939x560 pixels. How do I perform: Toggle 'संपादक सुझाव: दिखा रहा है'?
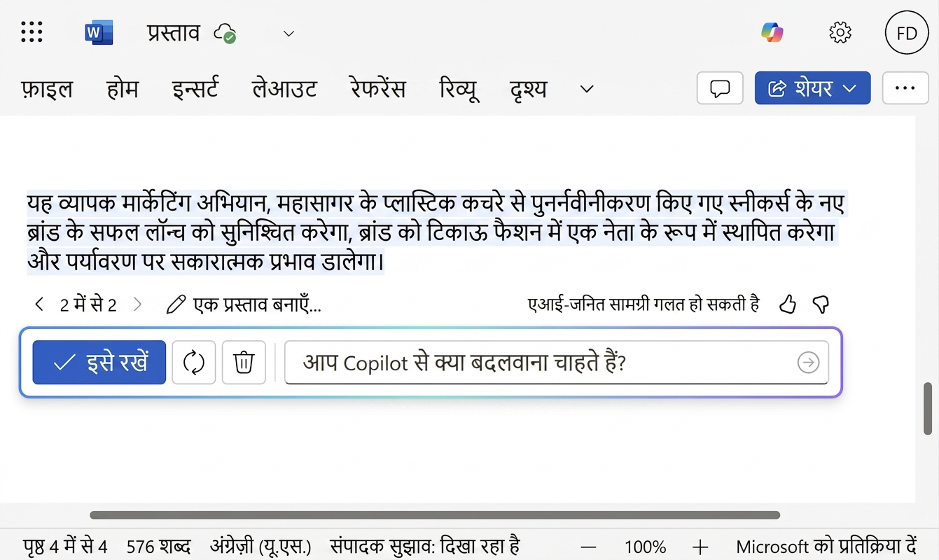(425, 547)
